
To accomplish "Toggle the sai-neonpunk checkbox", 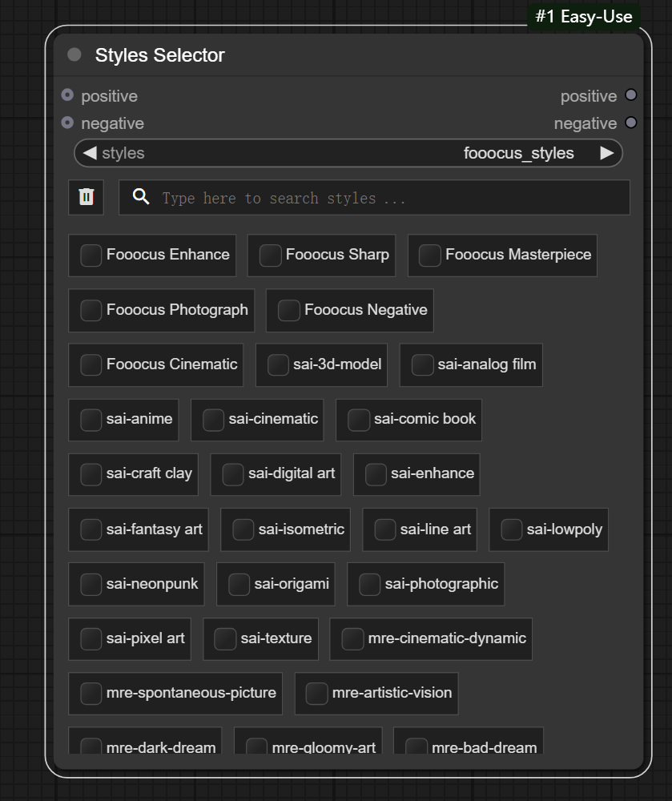I will [91, 584].
